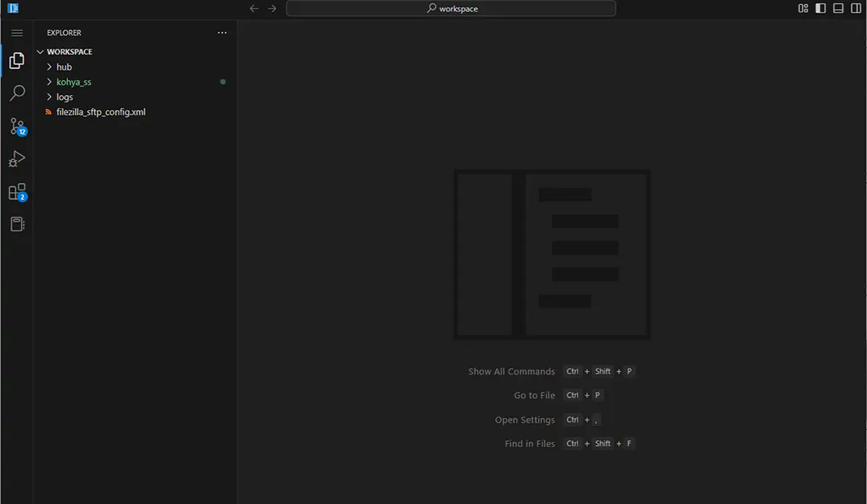Click the XML file icon beside filezilla_sftp_config.xml
The image size is (867, 504).
(x=48, y=112)
